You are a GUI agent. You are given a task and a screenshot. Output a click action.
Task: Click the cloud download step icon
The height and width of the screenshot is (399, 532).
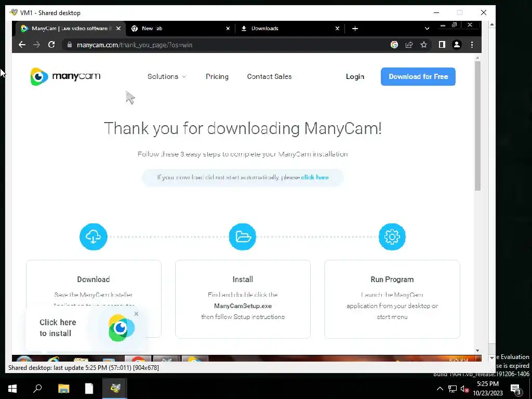coord(94,237)
